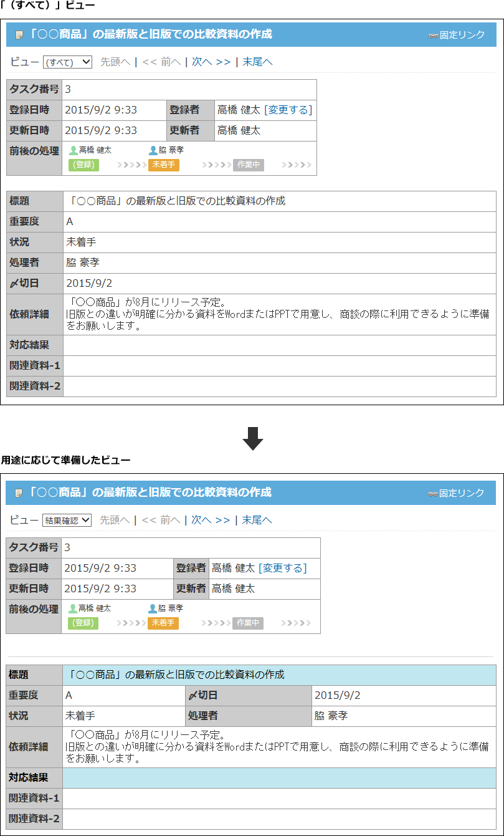The height and width of the screenshot is (836, 504).
Task: Click 処理者 value 脇 豪孝 in upper view
Action: coord(82,263)
